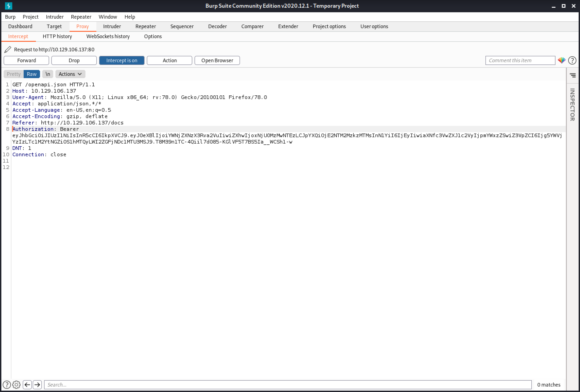
Task: Open the Project menu
Action: click(x=30, y=17)
